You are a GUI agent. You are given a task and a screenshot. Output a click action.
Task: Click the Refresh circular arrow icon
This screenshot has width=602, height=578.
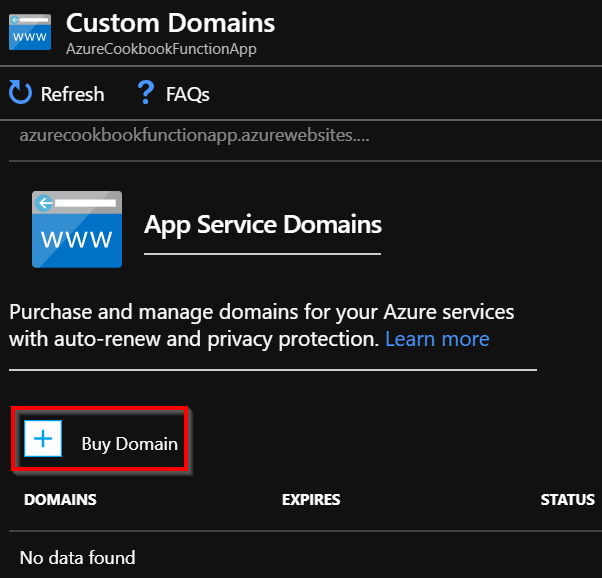pyautogui.click(x=21, y=94)
